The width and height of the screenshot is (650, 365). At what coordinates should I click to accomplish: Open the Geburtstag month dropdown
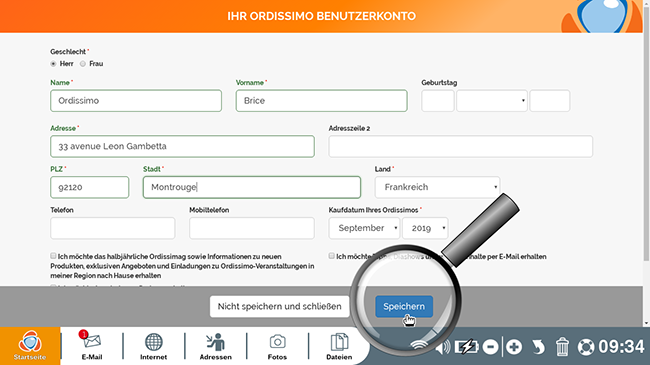492,101
